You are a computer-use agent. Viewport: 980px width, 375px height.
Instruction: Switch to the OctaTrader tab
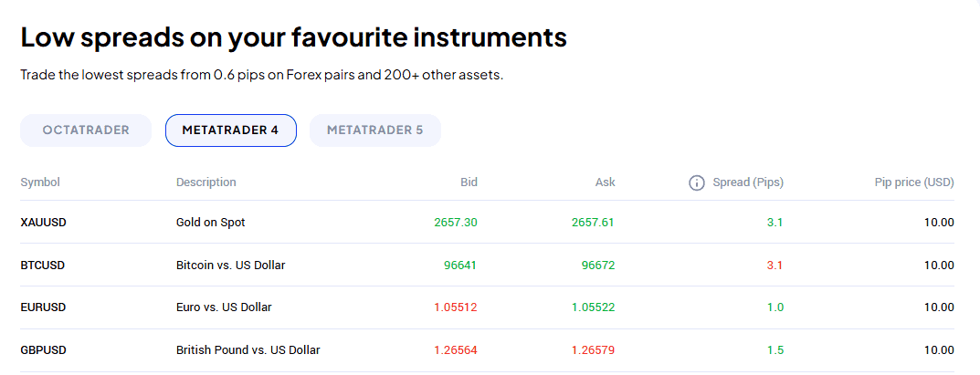(86, 130)
